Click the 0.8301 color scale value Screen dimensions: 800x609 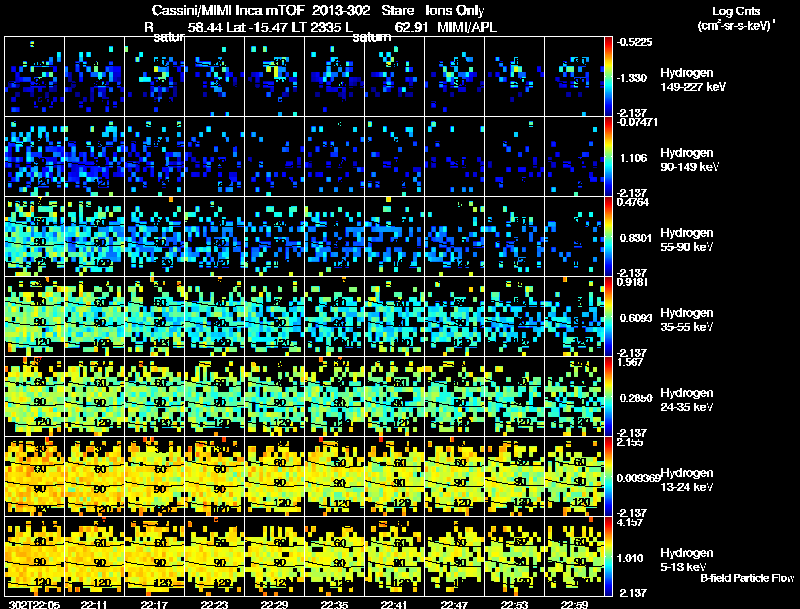[636, 238]
